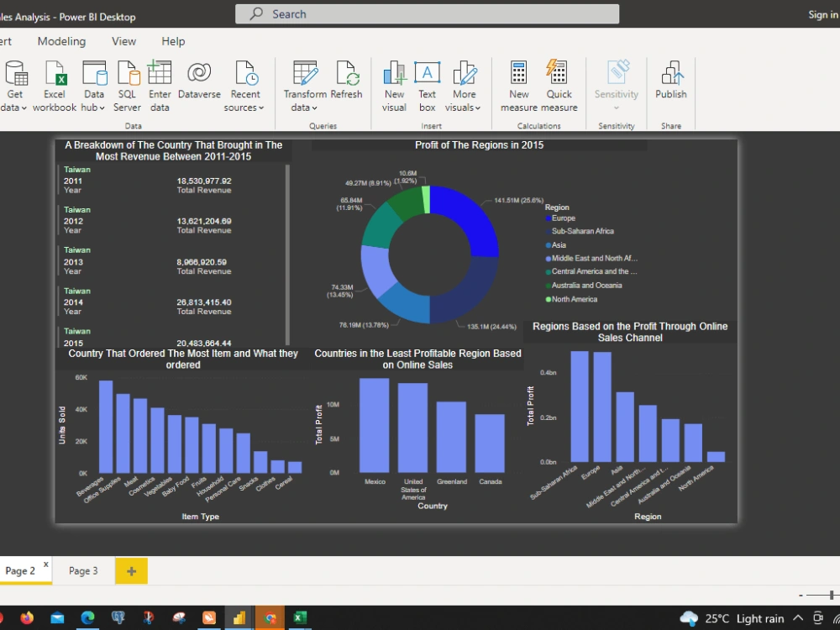Open the Dataverse connector
The image size is (840, 630).
click(199, 81)
